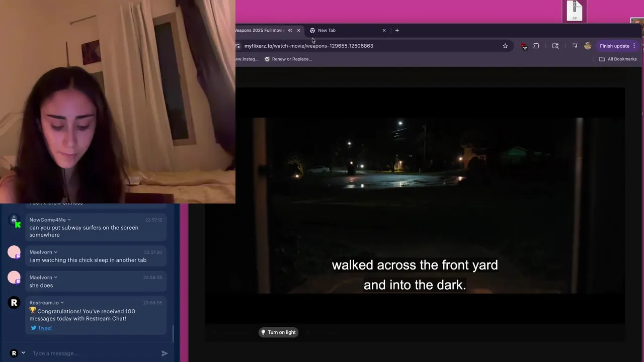The image size is (644, 362).
Task: Expand Maelvorn dropdown on 'sleep in another tab' message
Action: 55,252
